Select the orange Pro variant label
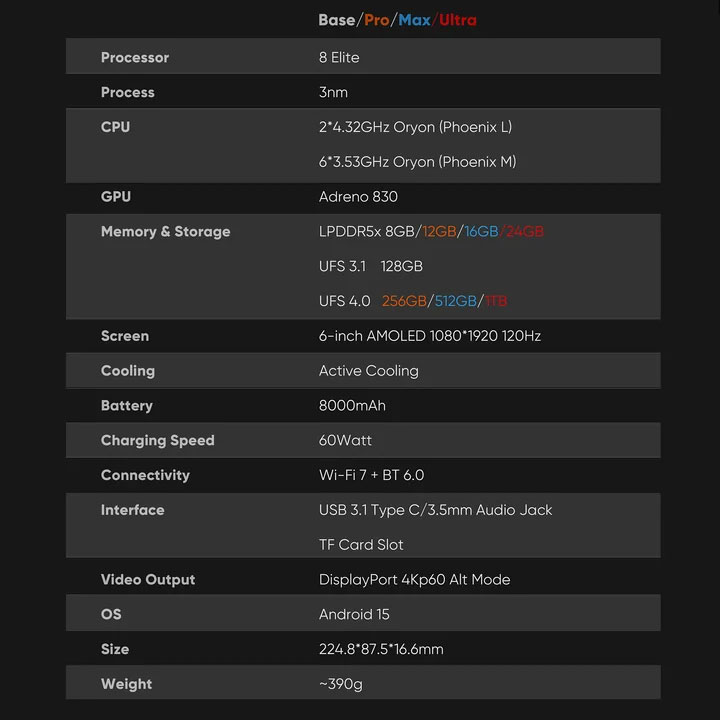The width and height of the screenshot is (720, 720). coord(376,20)
